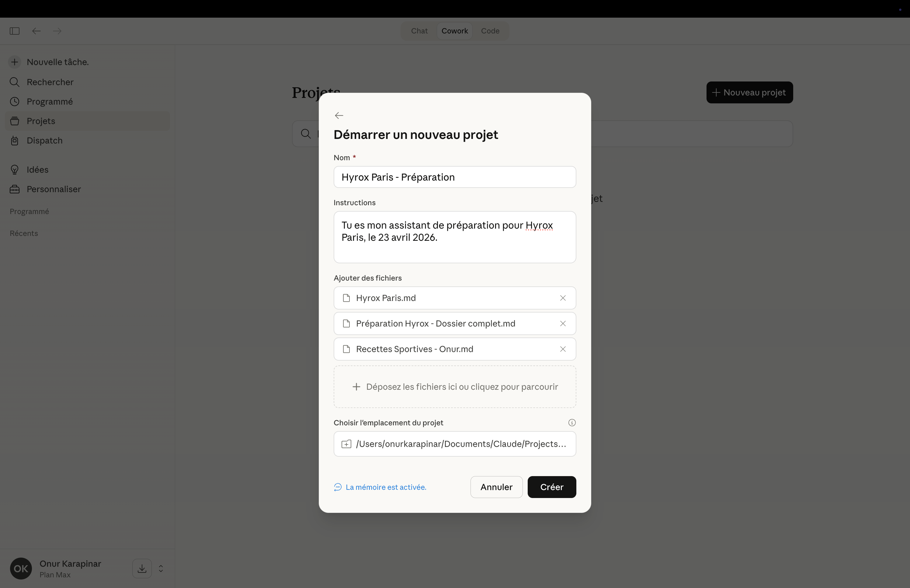Remove the Hyrox Paris.md file
Screen dimensions: 910x588
coord(562,298)
